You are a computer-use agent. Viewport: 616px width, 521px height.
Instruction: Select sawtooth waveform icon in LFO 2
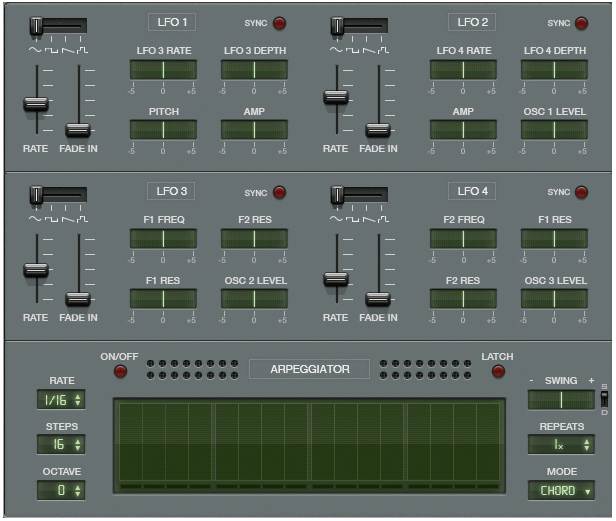tap(368, 50)
